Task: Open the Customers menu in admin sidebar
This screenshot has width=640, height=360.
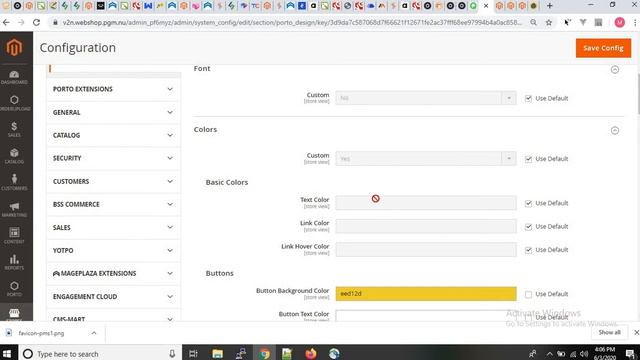Action: [14, 182]
